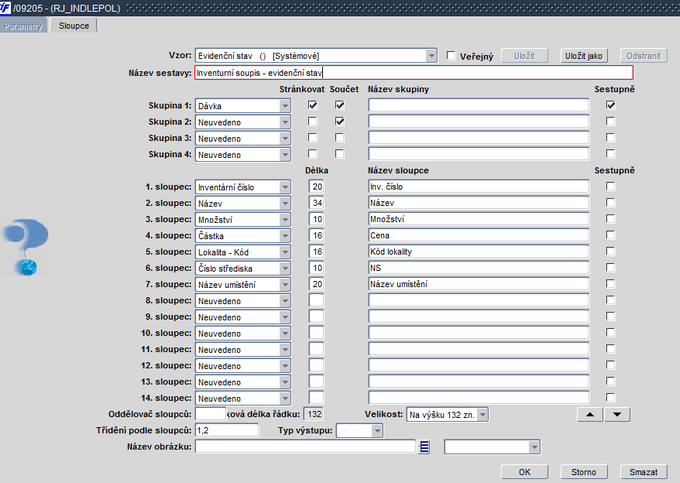Check Sestupně for 7. sloupec
This screenshot has width=680, height=483.
[611, 284]
